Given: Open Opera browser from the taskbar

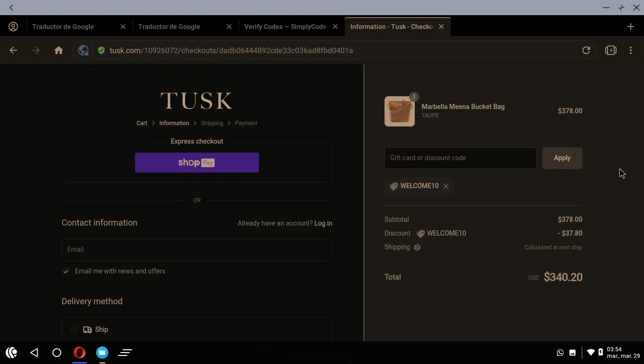Looking at the screenshot, I should 80,353.
